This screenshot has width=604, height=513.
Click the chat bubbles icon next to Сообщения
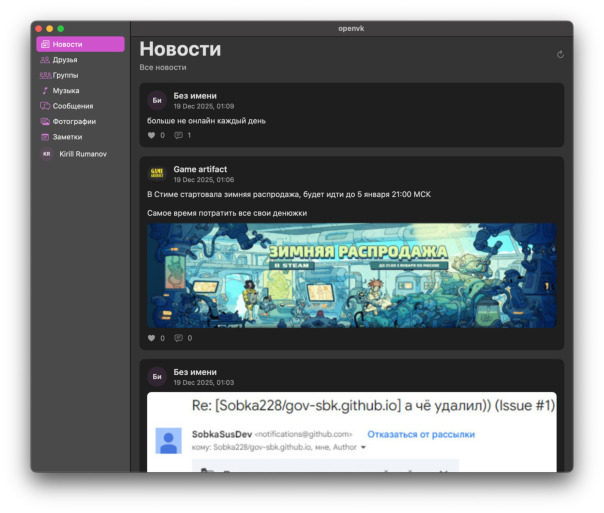[45, 106]
